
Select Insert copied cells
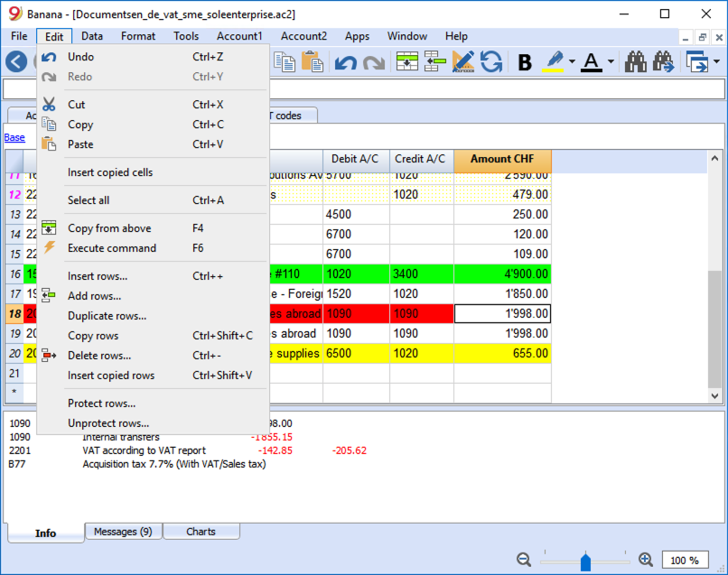coord(153,172)
